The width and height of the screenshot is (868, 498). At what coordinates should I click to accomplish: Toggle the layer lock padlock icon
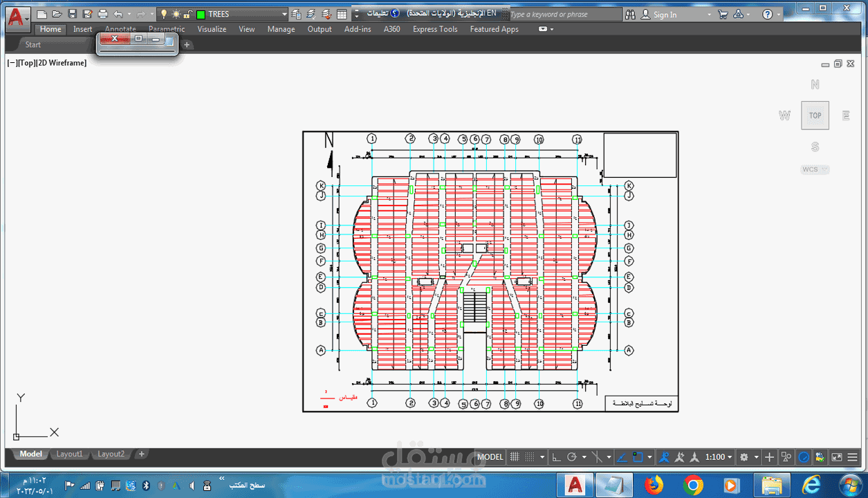[x=187, y=14]
